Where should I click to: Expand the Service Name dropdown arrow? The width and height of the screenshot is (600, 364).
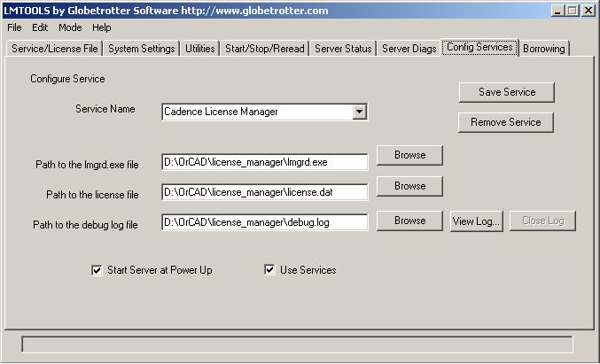[359, 112]
